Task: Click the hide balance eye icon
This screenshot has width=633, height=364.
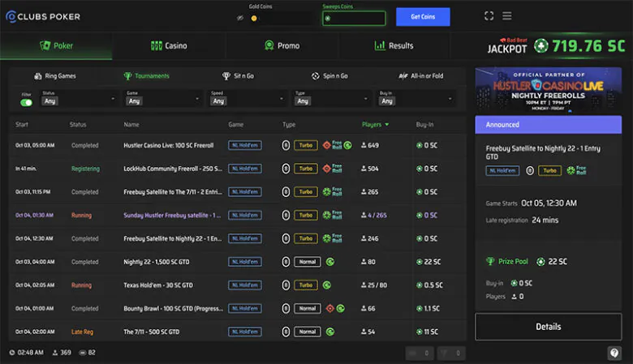Action: 240,18
